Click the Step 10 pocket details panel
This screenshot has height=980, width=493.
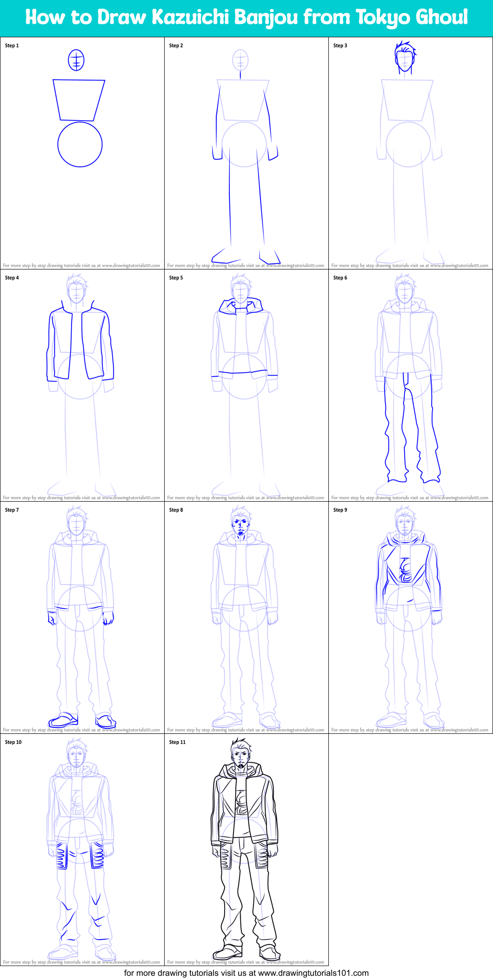pyautogui.click(x=82, y=850)
